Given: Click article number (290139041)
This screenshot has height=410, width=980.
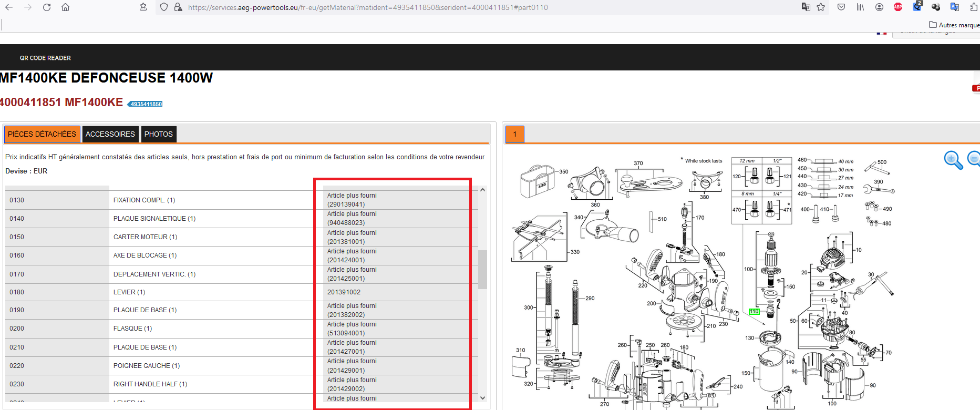Looking at the screenshot, I should (x=346, y=204).
